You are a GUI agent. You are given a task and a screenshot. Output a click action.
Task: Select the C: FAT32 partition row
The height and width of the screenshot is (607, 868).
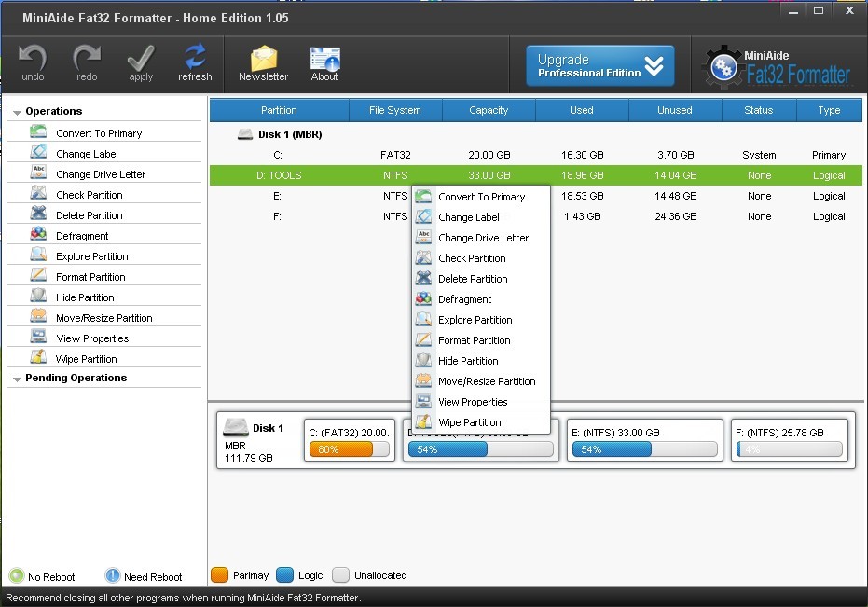tap(536, 155)
